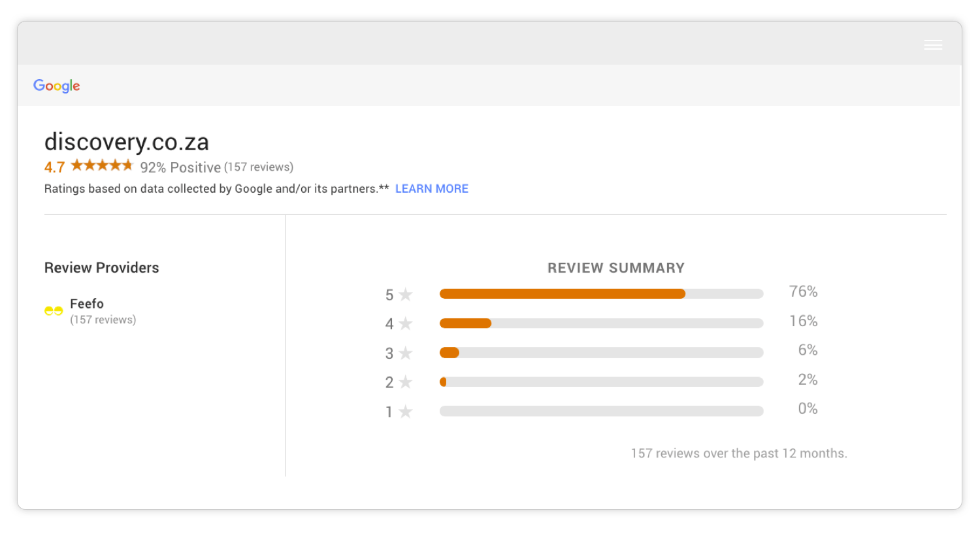Image resolution: width=980 pixels, height=536 pixels.
Task: Click the 1-star rating progress bar
Action: pyautogui.click(x=602, y=411)
